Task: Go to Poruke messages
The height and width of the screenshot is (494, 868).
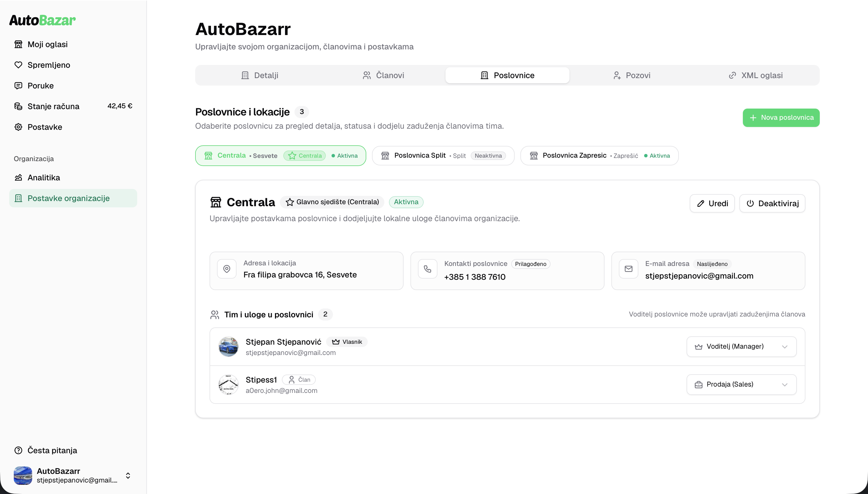Action: [73, 86]
